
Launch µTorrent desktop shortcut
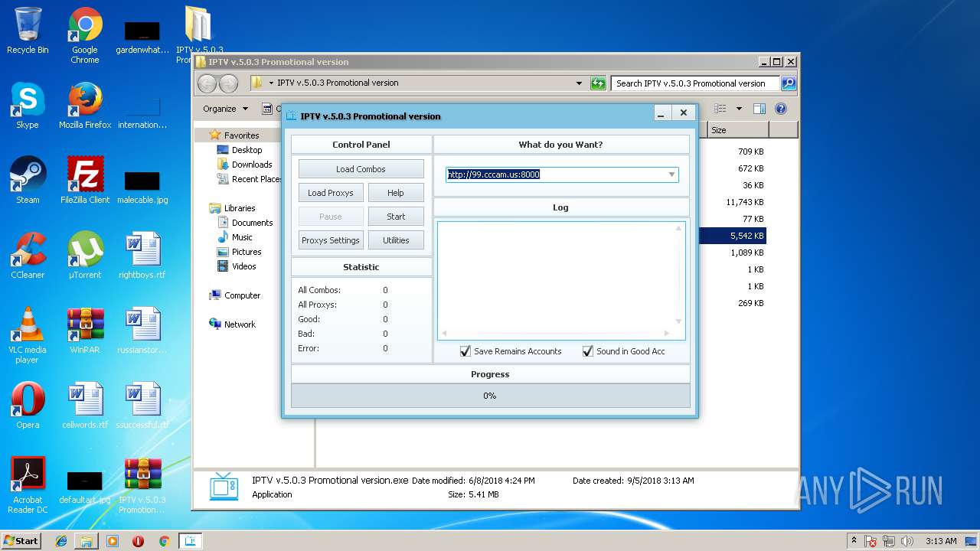85,256
